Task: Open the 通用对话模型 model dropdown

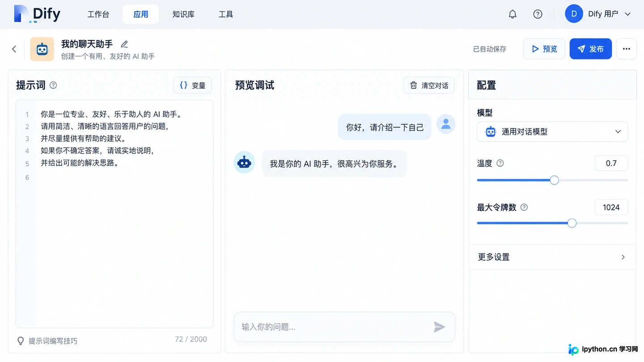Action: (x=552, y=132)
